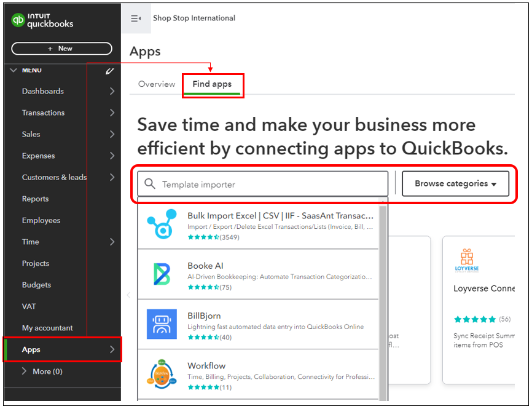Click the BillBjorn description text
The height and width of the screenshot is (409, 532).
pyautogui.click(x=275, y=327)
